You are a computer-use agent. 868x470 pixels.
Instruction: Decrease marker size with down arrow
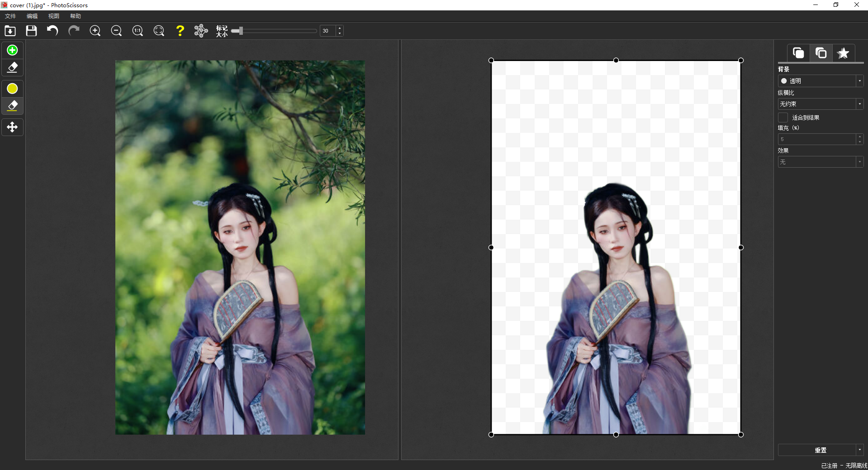340,33
